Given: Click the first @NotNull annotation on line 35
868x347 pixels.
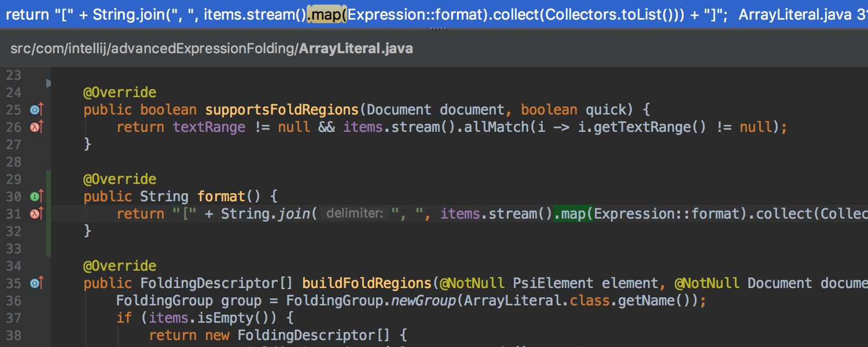Looking at the screenshot, I should 472,283.
